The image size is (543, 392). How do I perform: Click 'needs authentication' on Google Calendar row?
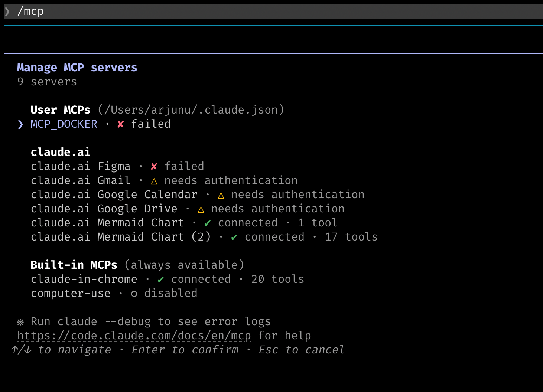coord(298,195)
